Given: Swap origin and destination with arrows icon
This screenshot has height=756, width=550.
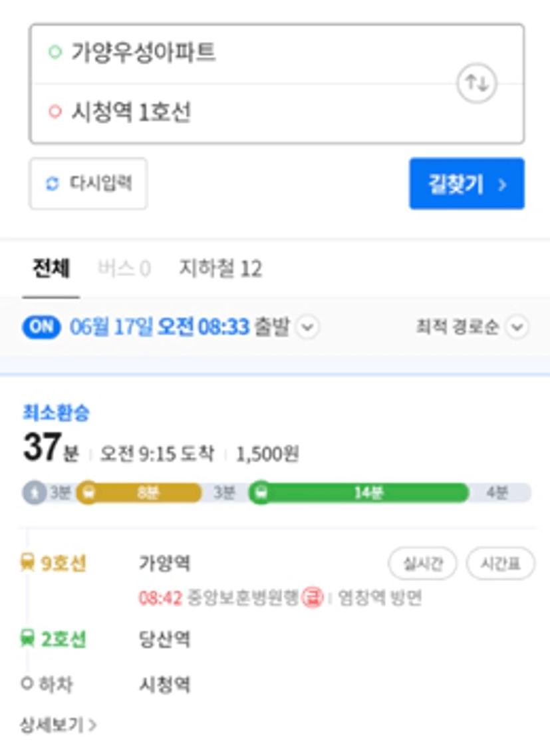Looking at the screenshot, I should point(477,84).
